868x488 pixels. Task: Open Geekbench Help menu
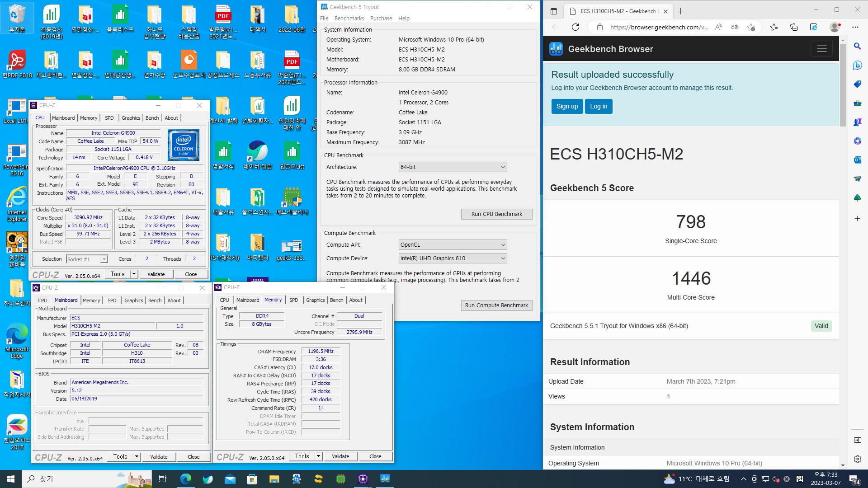coord(404,19)
